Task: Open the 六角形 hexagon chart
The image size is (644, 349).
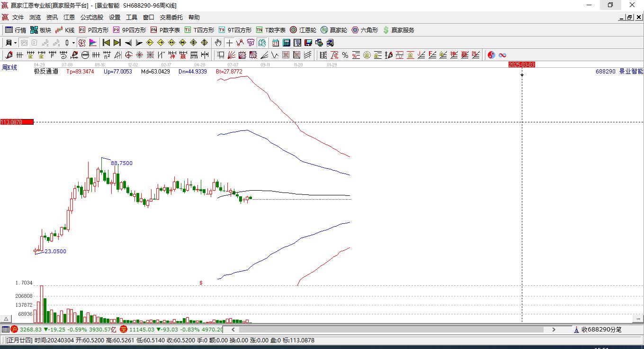Action: 365,30
